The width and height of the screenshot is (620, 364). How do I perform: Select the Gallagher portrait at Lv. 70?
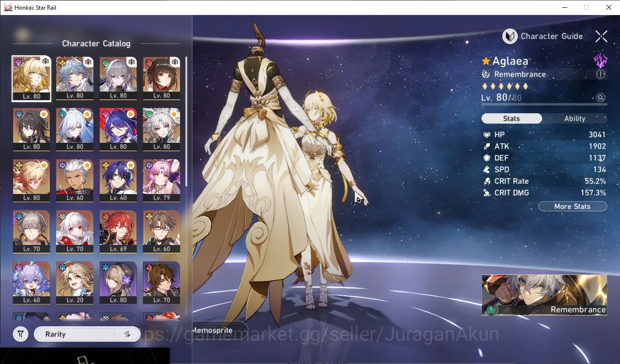coord(162,283)
